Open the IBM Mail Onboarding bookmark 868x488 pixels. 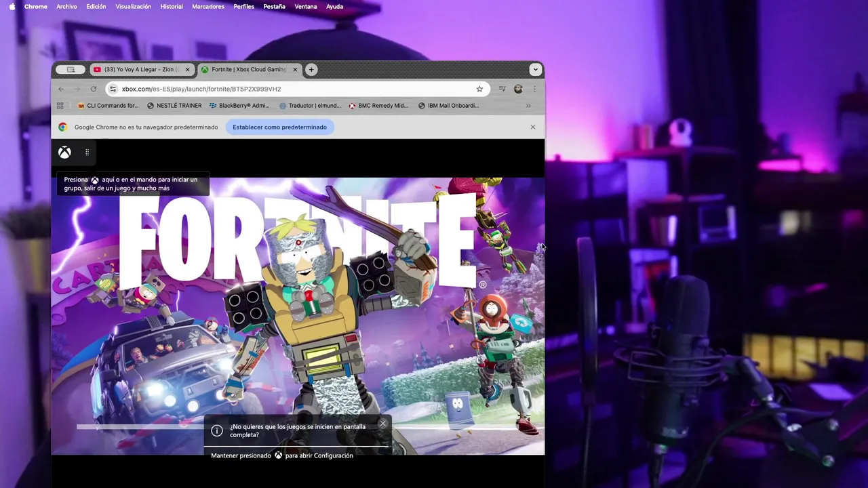pos(448,106)
